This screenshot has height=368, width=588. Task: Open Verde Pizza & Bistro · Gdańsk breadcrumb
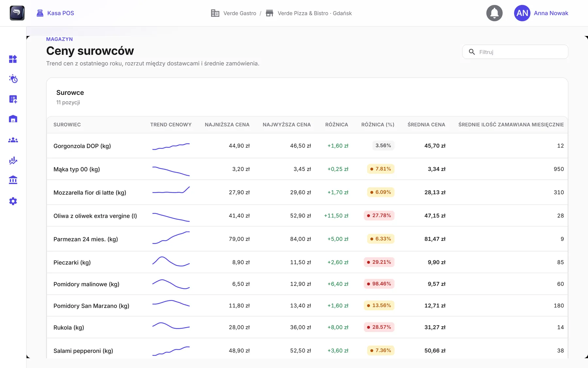tap(315, 13)
